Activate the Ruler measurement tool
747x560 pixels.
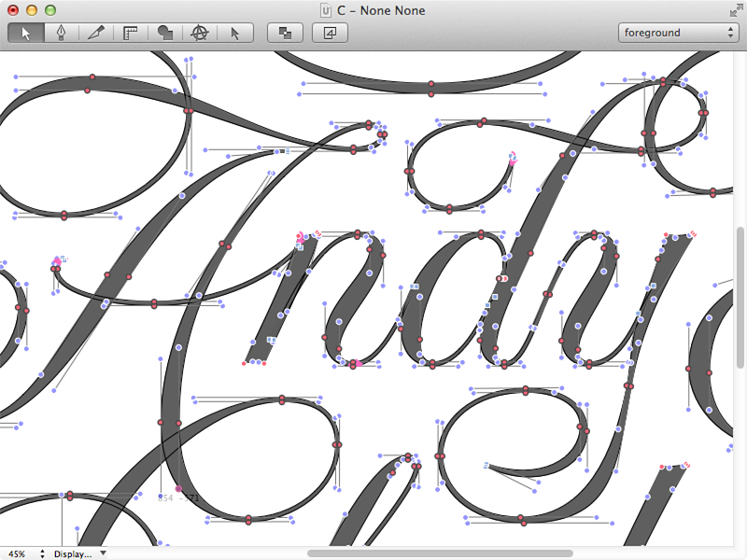pyautogui.click(x=130, y=33)
